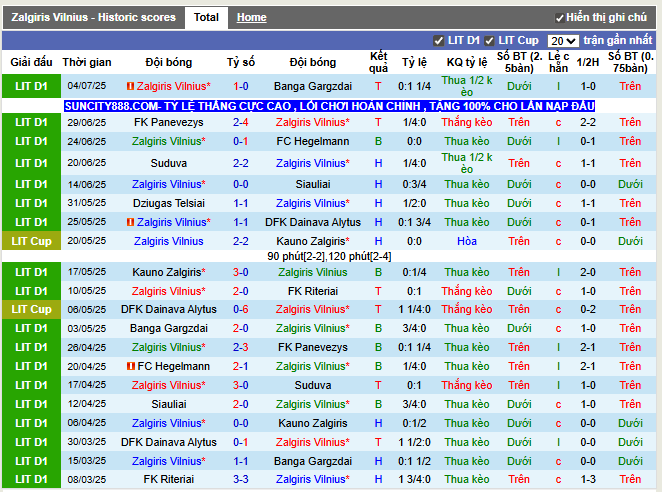Image resolution: width=662 pixels, height=492 pixels.
Task: Switch to the Home tab
Action: (252, 17)
